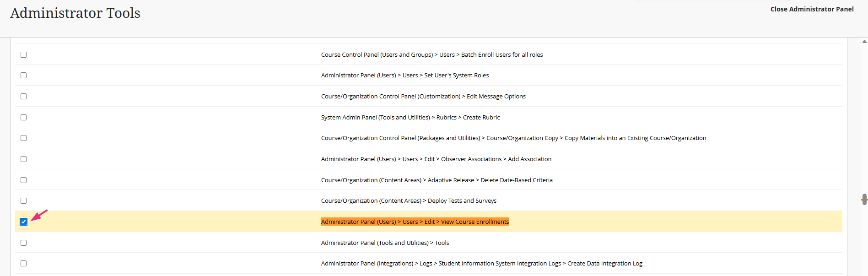
Task: Tick the Observer Associations Add Association checkbox
Action: point(24,159)
